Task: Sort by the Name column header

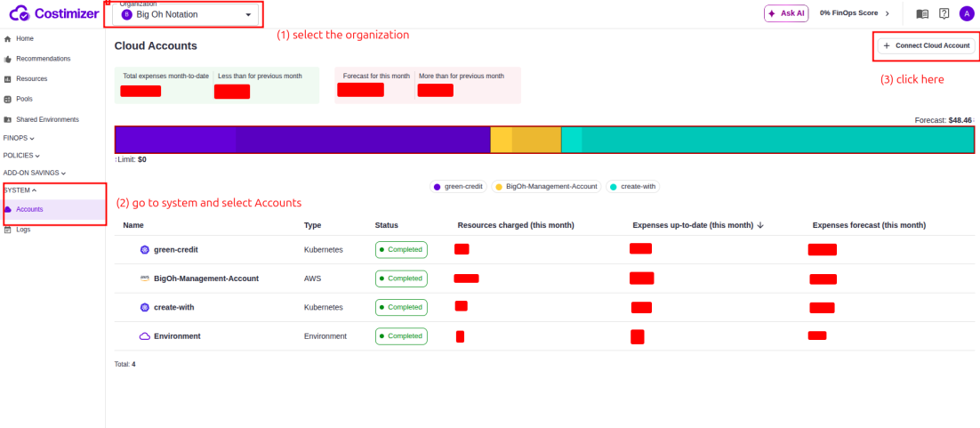Action: coord(133,225)
